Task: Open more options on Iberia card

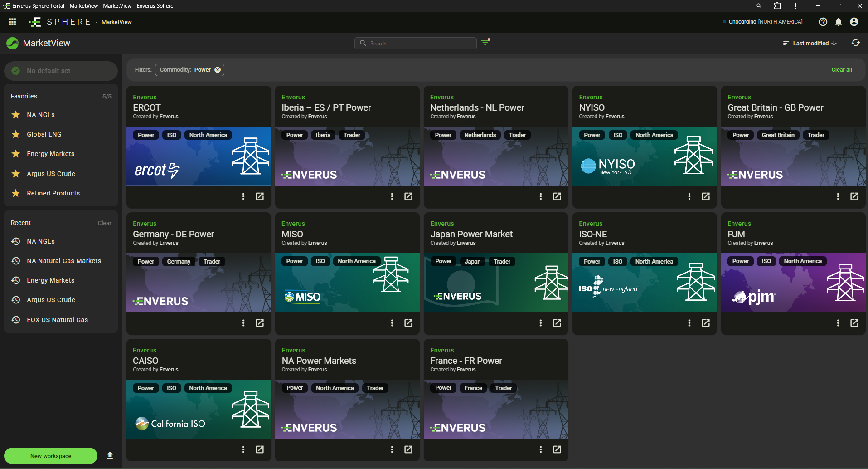Action: pos(392,196)
